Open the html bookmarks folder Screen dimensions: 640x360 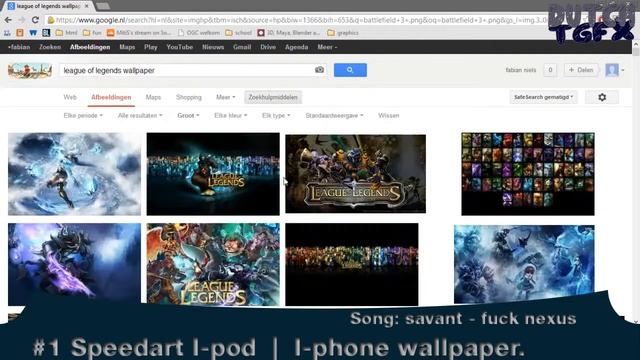pyautogui.click(x=67, y=33)
